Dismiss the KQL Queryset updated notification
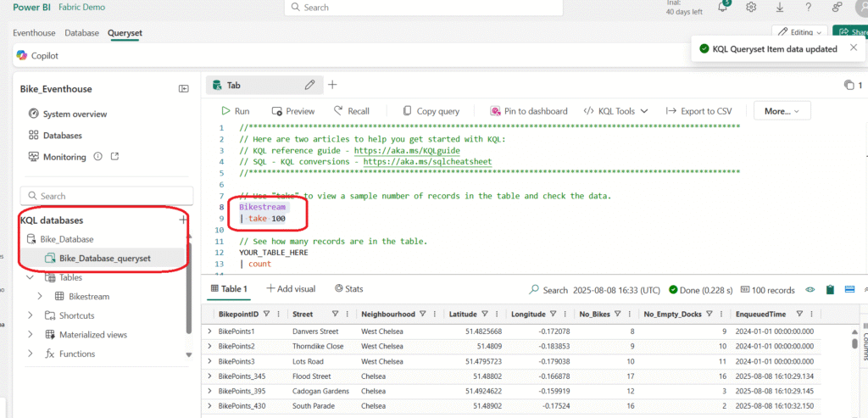 [853, 47]
